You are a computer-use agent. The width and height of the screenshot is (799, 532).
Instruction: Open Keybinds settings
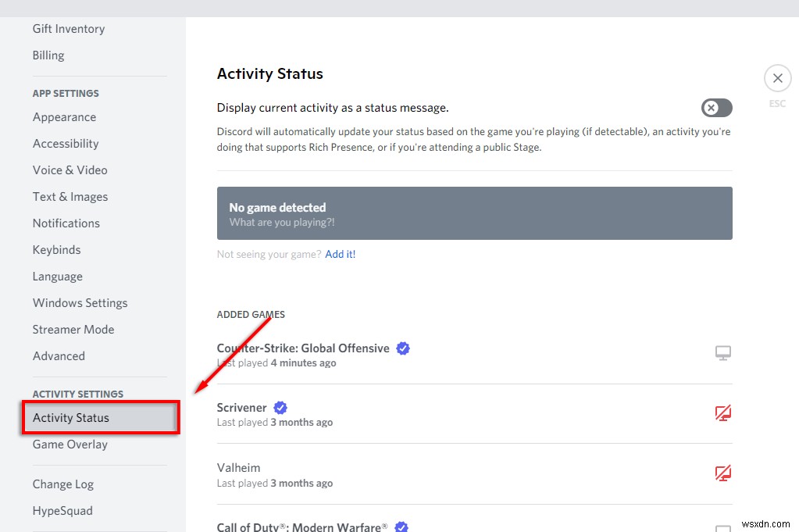coord(56,249)
